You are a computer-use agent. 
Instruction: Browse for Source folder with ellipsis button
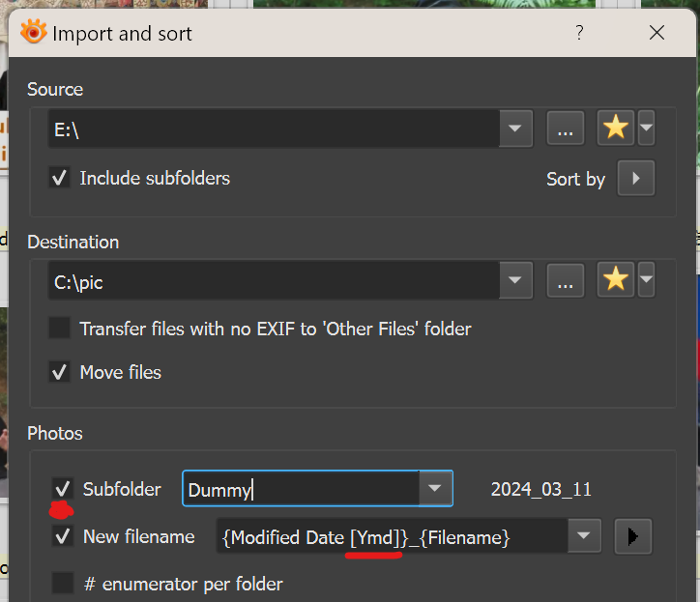(x=566, y=128)
